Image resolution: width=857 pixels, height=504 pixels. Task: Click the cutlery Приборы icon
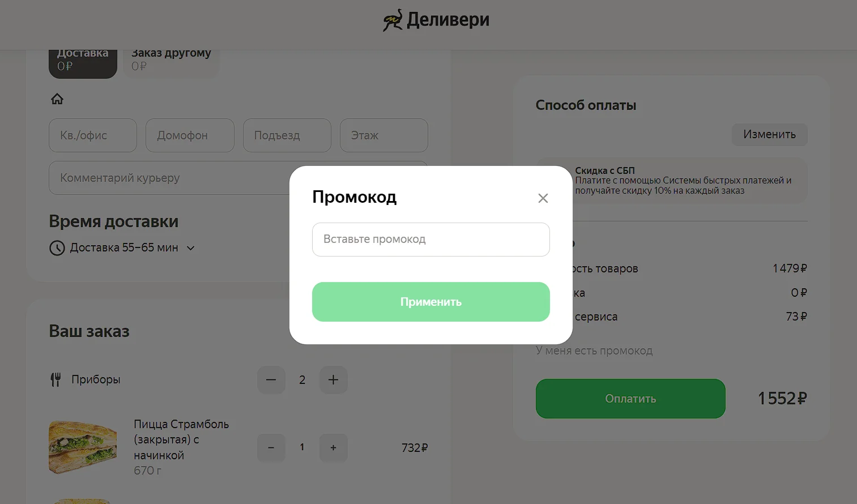coord(56,379)
